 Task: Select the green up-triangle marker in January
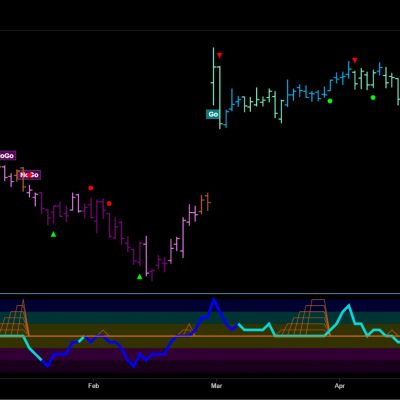click(x=53, y=234)
